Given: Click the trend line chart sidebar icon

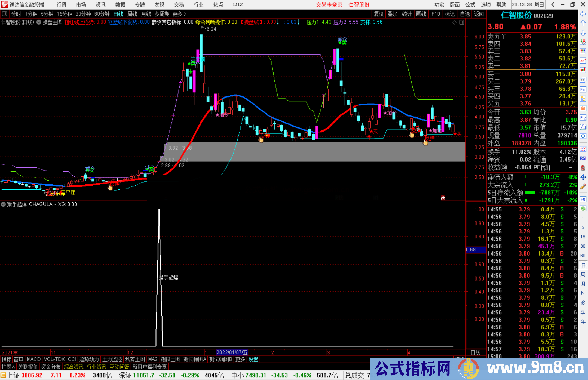Looking at the screenshot, I should (x=583, y=60).
